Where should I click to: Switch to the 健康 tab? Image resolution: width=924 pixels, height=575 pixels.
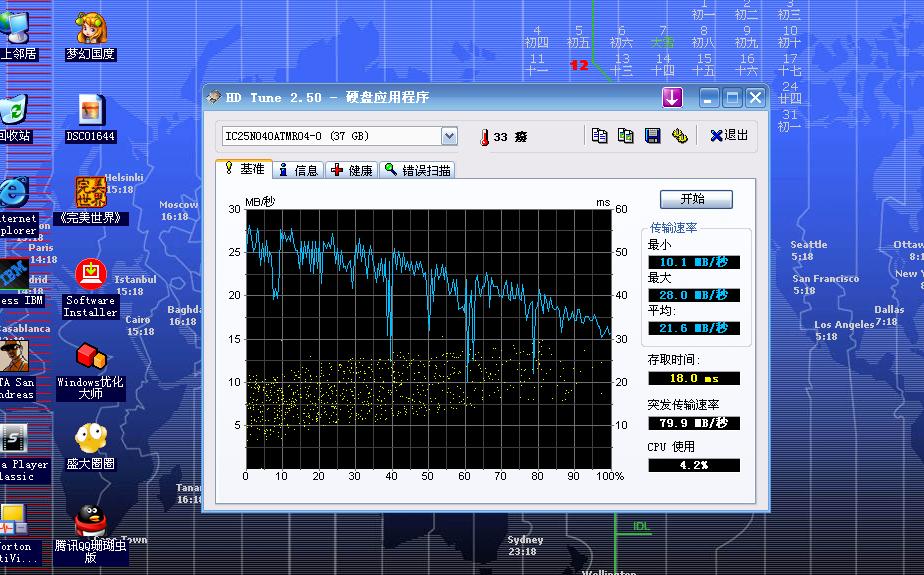[x=352, y=170]
